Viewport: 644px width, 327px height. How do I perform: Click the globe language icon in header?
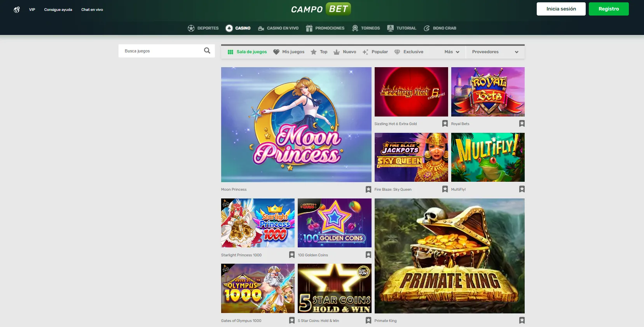click(x=17, y=10)
